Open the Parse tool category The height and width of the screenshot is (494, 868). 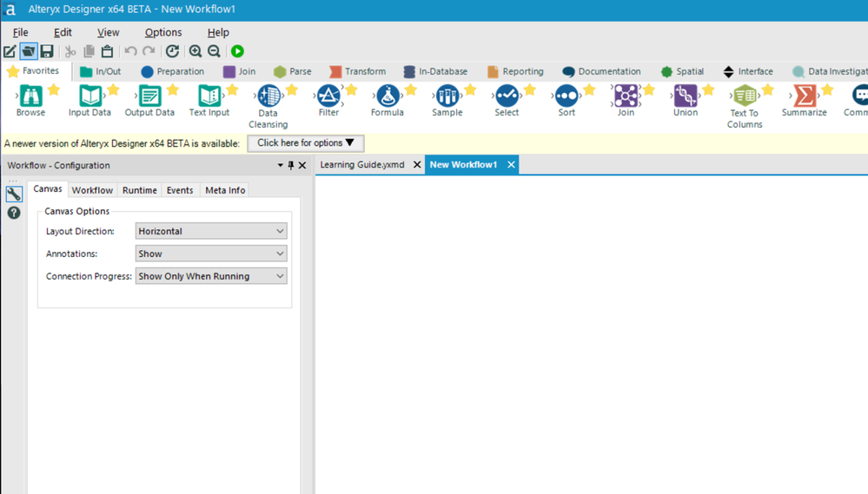293,71
